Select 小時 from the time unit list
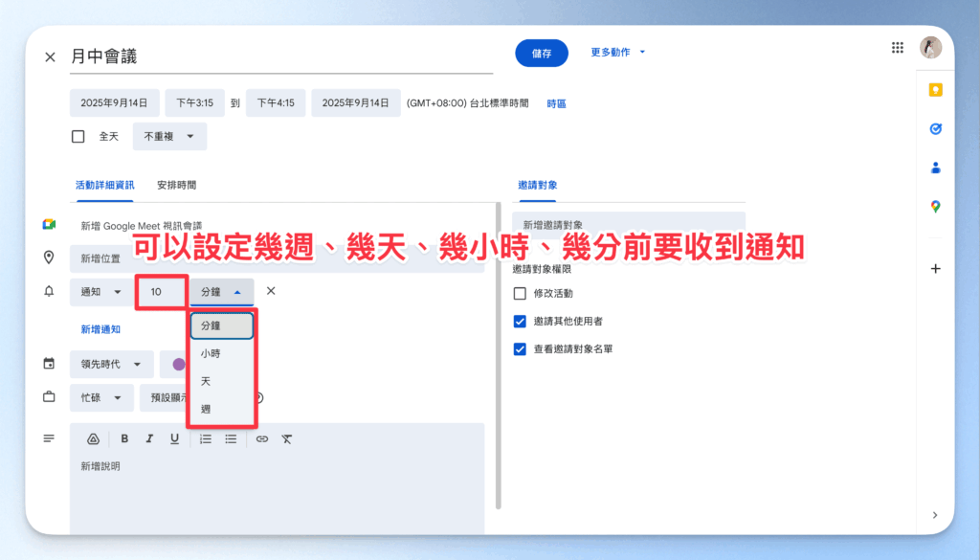The image size is (980, 560). (x=211, y=353)
